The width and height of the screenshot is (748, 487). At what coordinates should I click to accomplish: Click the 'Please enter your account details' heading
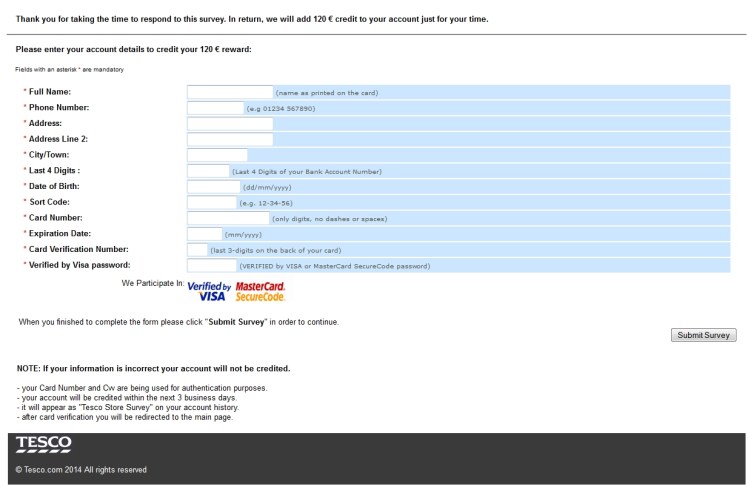134,49
